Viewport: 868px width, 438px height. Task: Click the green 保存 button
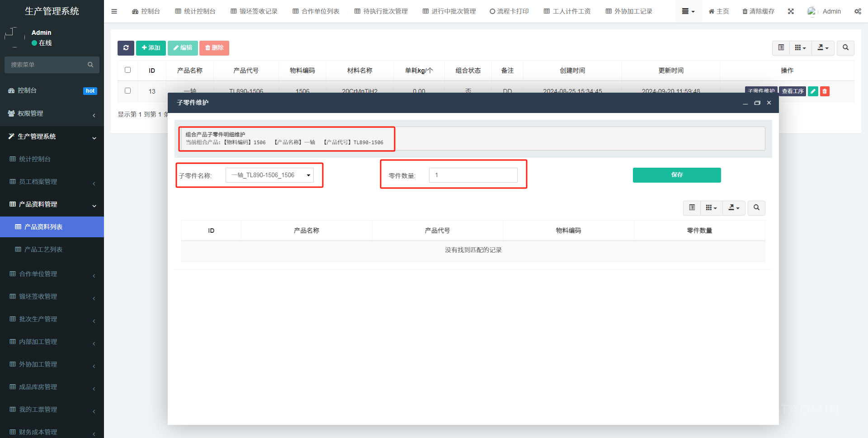tap(676, 175)
